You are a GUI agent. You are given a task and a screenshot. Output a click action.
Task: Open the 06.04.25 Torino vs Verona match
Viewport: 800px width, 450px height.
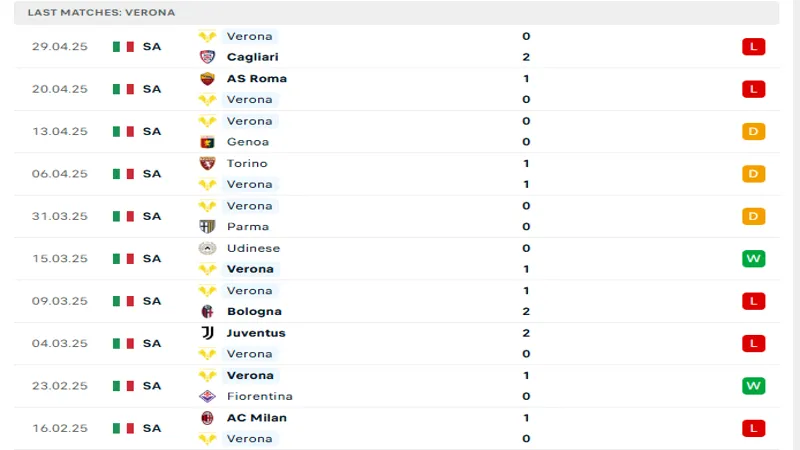pyautogui.click(x=400, y=174)
